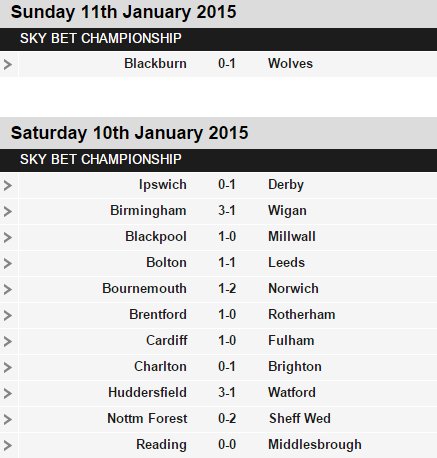Open the Bournemouth team link

click(144, 288)
